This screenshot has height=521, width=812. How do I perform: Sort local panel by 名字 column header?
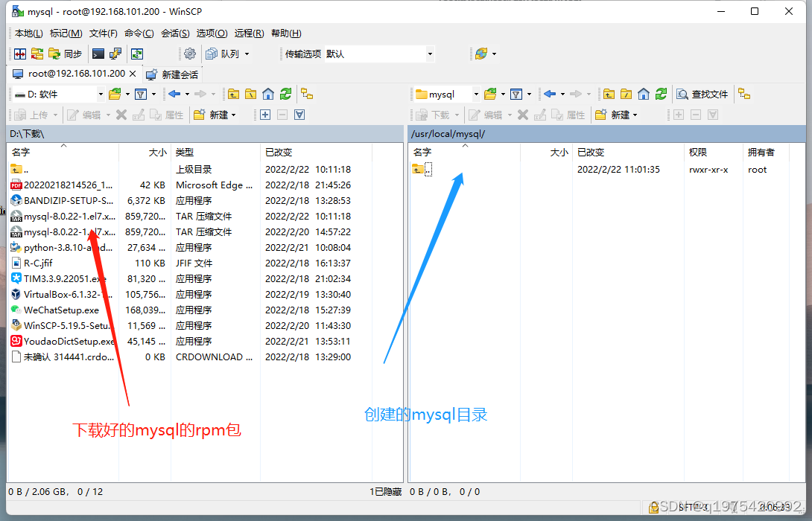[x=64, y=152]
